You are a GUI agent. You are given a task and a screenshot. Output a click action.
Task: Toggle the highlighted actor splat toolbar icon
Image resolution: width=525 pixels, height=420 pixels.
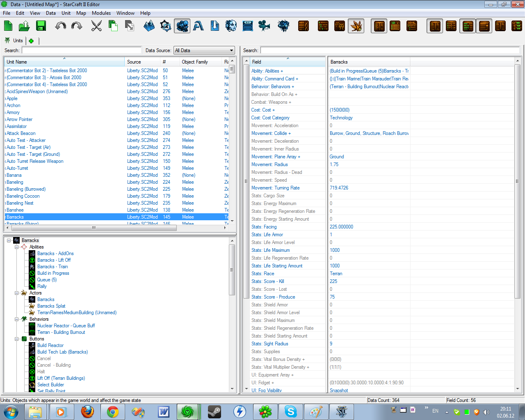tap(356, 26)
